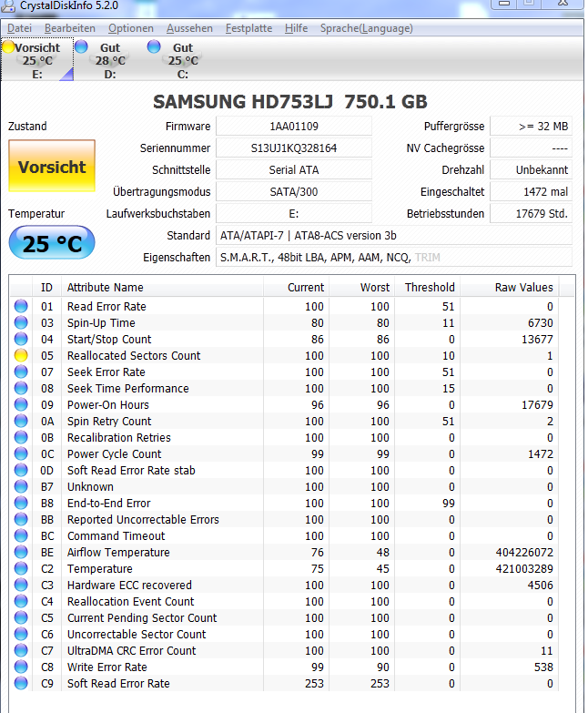Click the Drehzahl value Unbekannt
Image resolution: width=588 pixels, height=713 pixels.
(532, 169)
